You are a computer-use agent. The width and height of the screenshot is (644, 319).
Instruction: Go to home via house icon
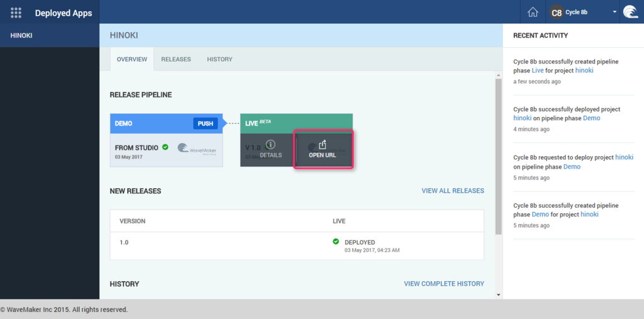(533, 13)
